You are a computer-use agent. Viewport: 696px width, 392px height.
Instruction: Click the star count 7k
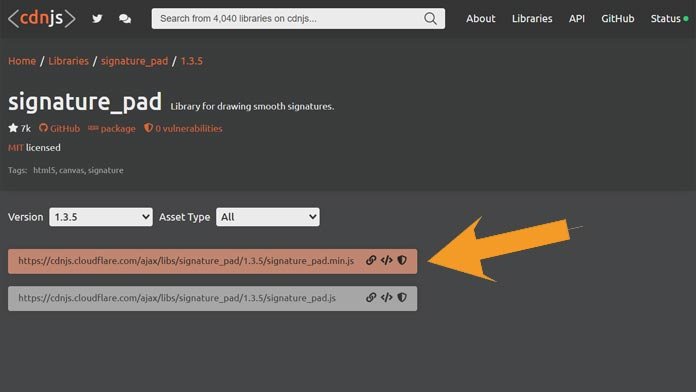click(x=20, y=128)
